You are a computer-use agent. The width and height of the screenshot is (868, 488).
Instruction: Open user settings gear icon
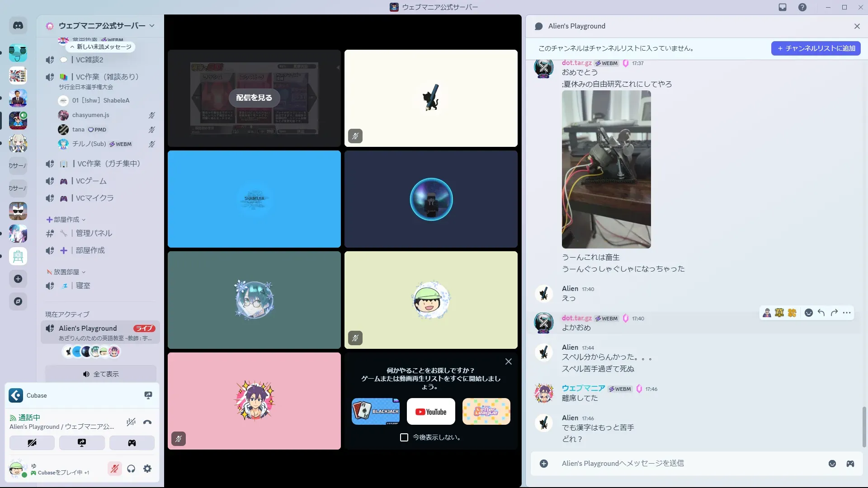pyautogui.click(x=147, y=469)
